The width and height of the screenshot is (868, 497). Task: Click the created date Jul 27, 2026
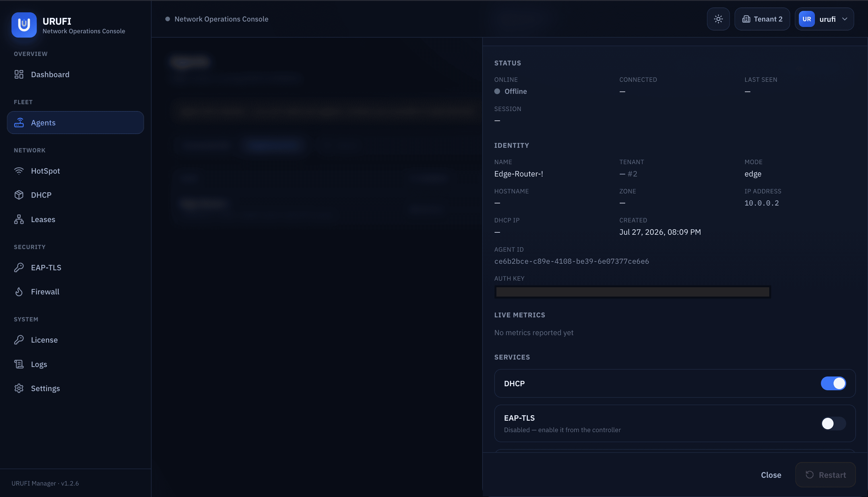coord(660,232)
